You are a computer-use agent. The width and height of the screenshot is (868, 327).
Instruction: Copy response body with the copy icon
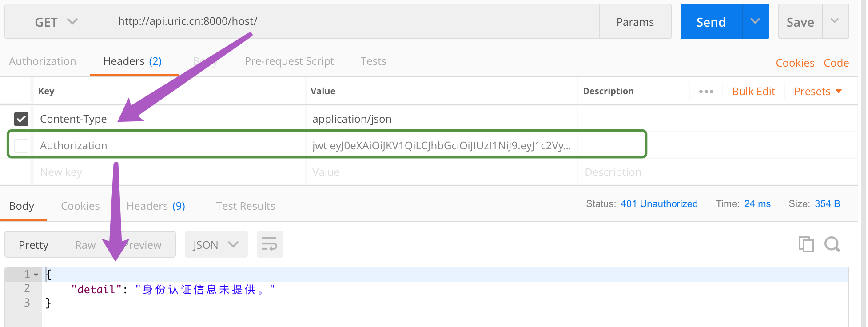[806, 244]
